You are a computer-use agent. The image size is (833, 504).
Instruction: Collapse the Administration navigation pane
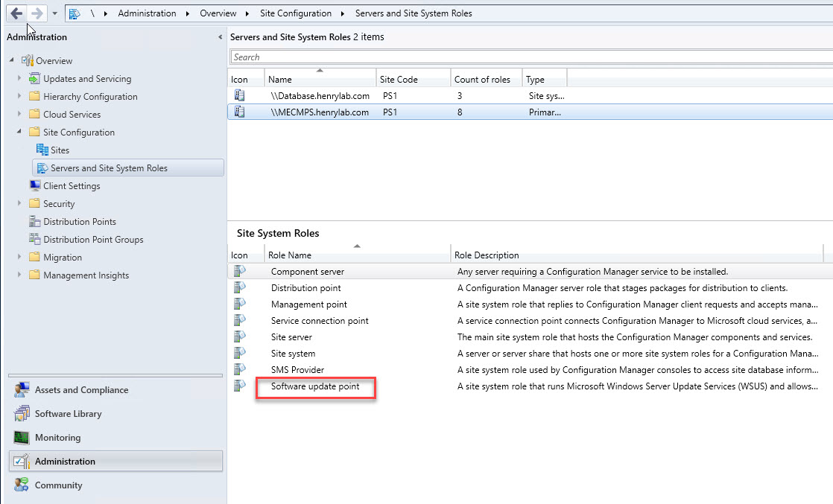point(220,37)
